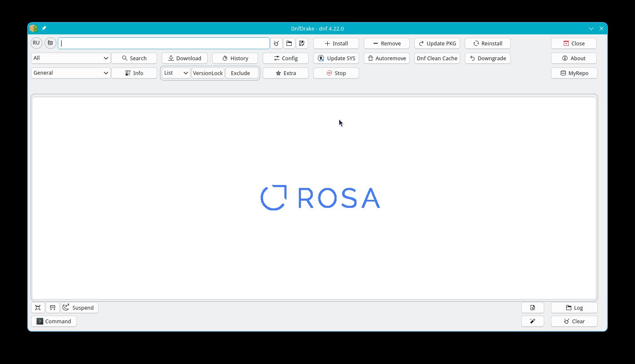Expand the List dropdown

[x=176, y=73]
